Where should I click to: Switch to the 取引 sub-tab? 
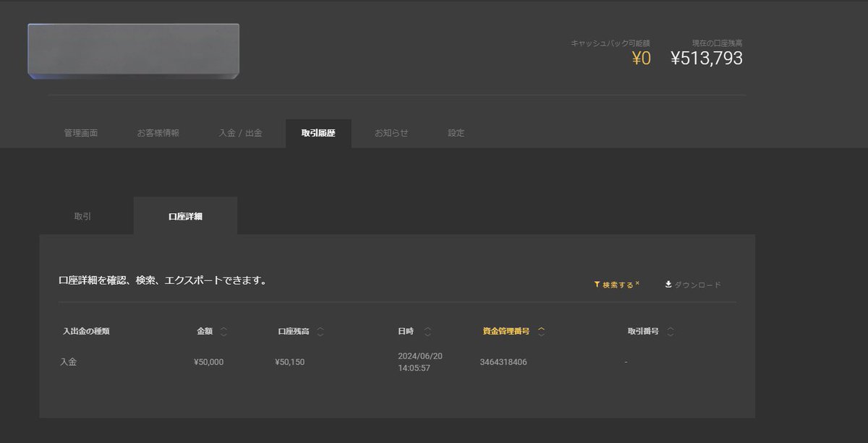tap(82, 216)
